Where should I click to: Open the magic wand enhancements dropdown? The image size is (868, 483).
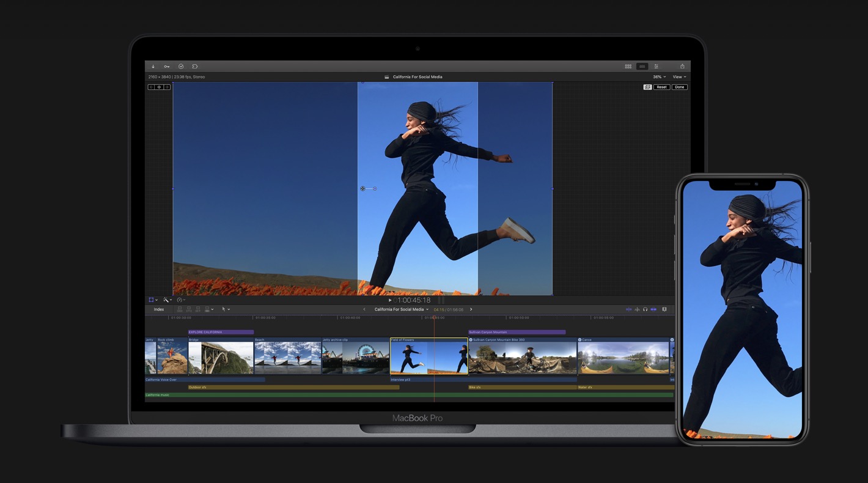pyautogui.click(x=167, y=300)
